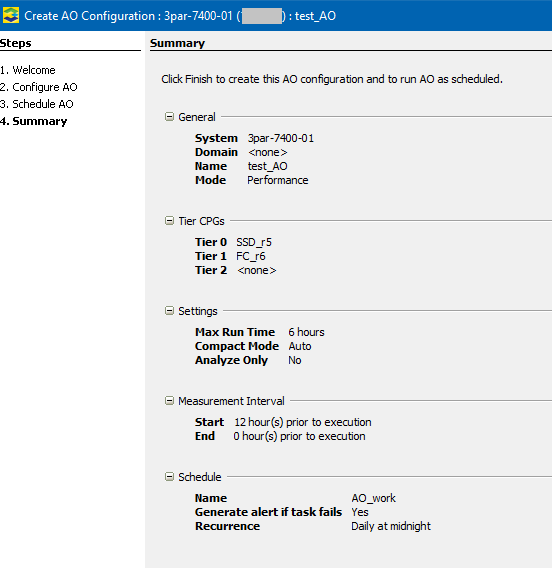This screenshot has width=552, height=568.
Task: Click the Compact Mode Auto value
Action: 300,346
